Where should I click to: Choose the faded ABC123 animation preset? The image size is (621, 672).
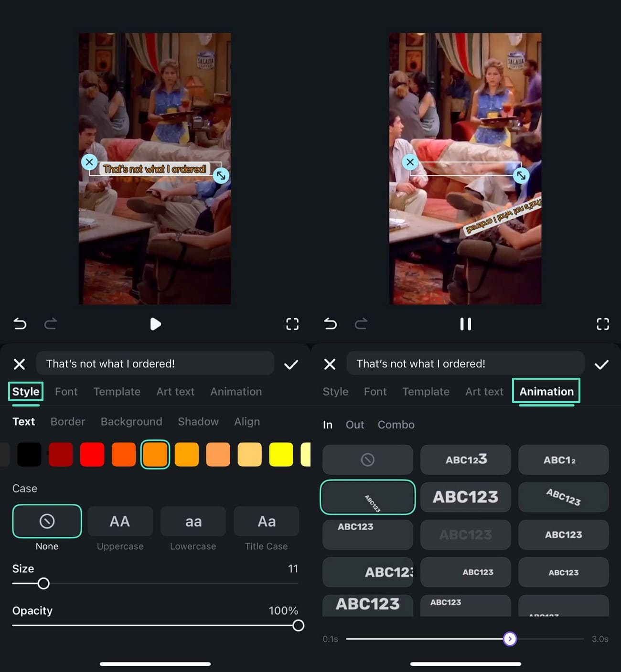coord(466,534)
